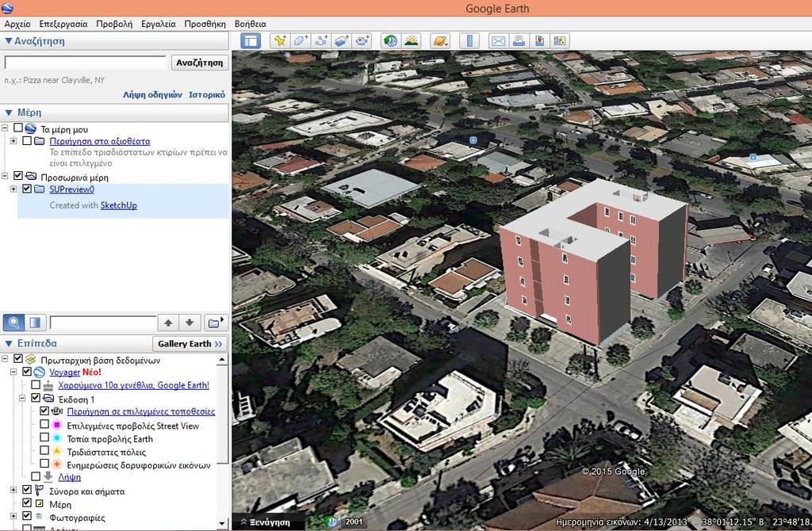Screen dimensions: 812x531
Task: Open the planet switcher dropdown
Action: click(439, 41)
